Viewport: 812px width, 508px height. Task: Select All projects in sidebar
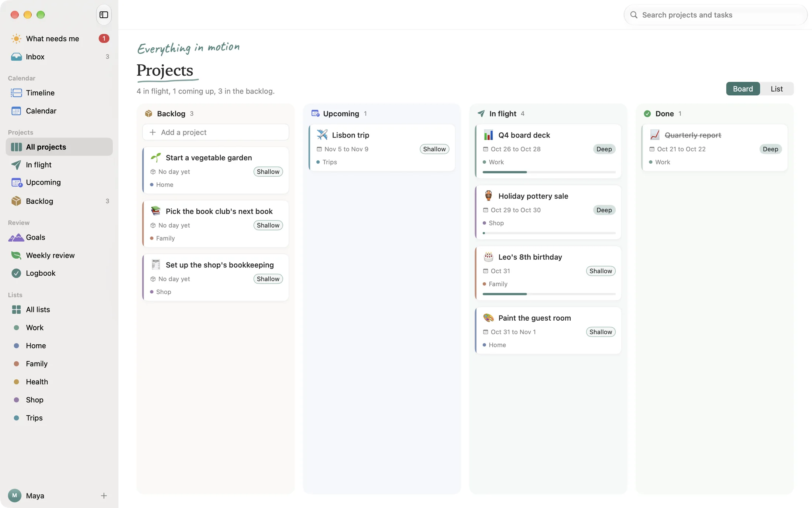tap(59, 147)
